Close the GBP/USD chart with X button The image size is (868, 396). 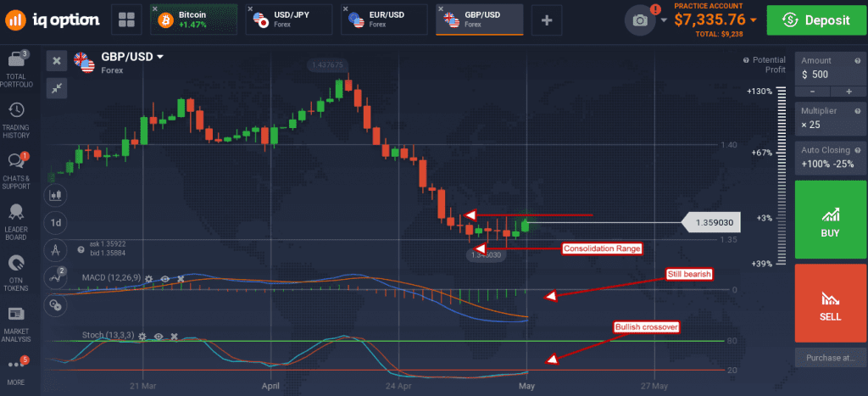(x=57, y=61)
